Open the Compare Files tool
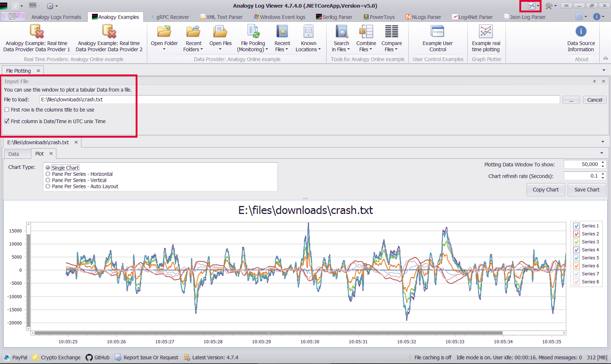The width and height of the screenshot is (611, 364). pos(391,38)
